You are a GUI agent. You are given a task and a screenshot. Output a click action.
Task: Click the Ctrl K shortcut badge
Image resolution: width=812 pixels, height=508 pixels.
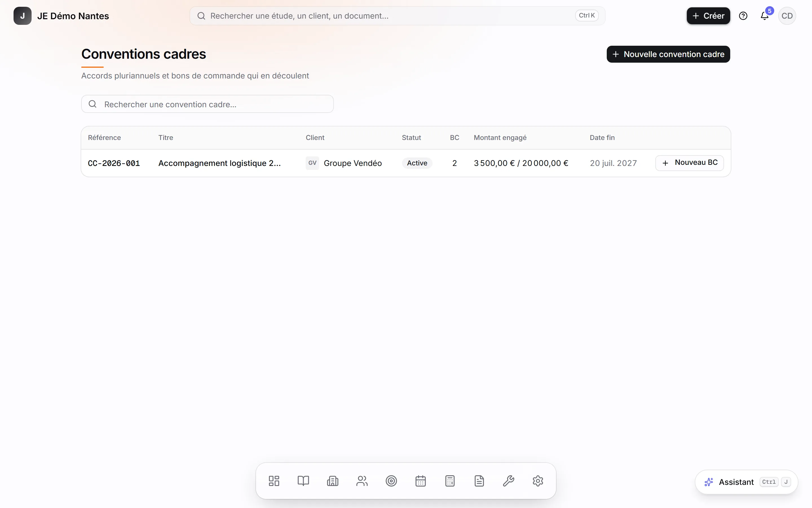pyautogui.click(x=586, y=16)
